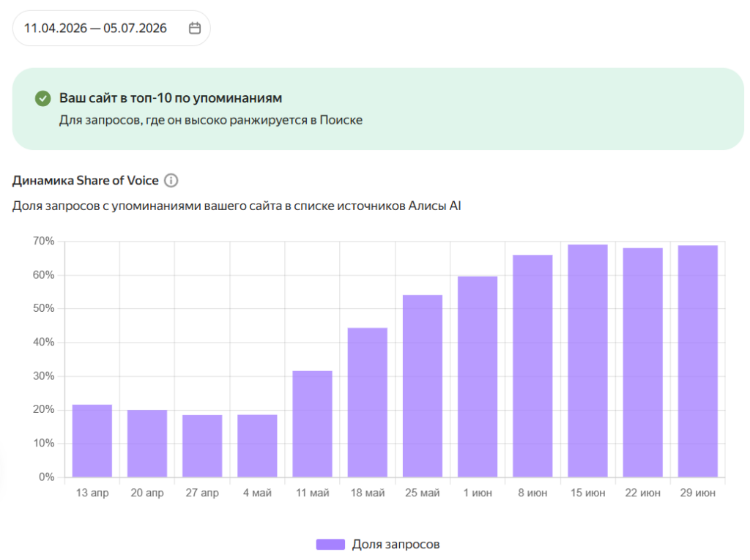Click the 40% axis label

43,343
